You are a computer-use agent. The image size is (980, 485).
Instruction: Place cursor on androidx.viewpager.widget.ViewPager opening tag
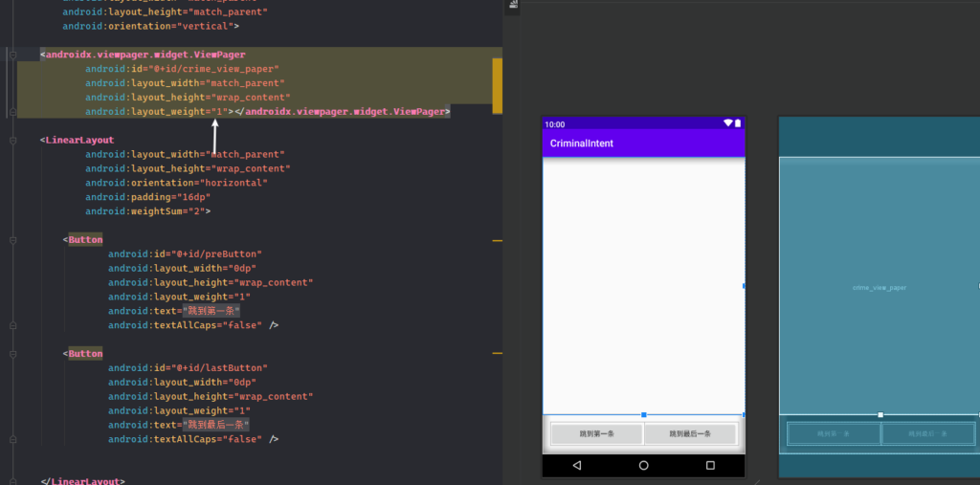click(144, 55)
